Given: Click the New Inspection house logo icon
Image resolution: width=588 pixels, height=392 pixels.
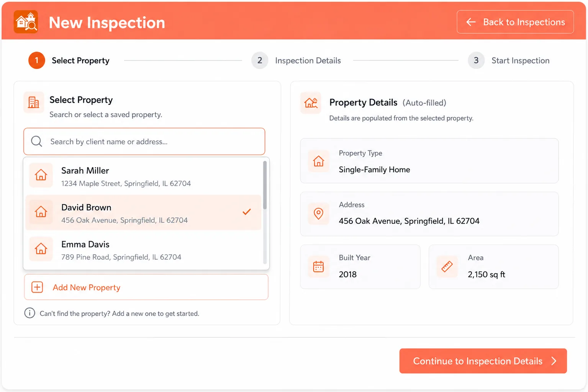Looking at the screenshot, I should click(x=26, y=22).
